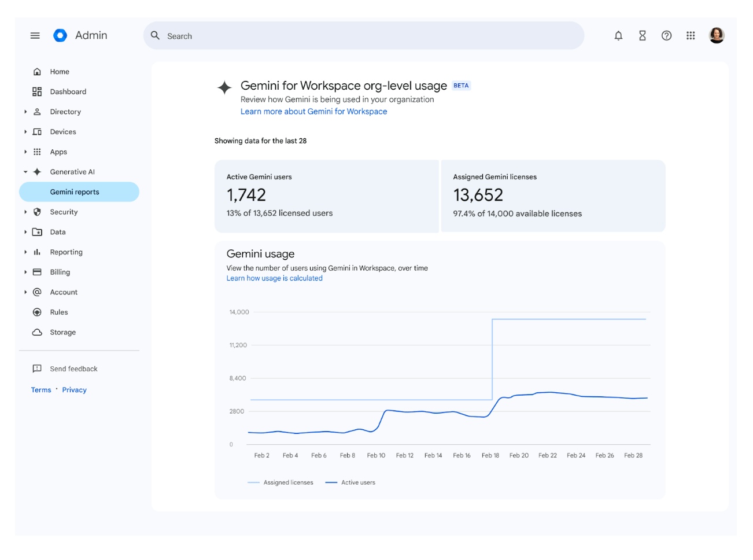Open Storage from sidebar
Screen dimensions: 753x560
tap(63, 332)
